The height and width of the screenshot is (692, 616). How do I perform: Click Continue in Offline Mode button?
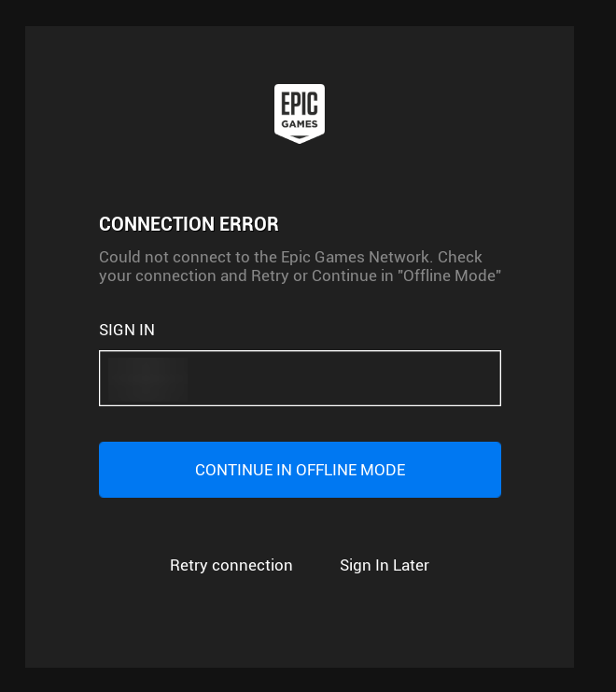point(300,470)
